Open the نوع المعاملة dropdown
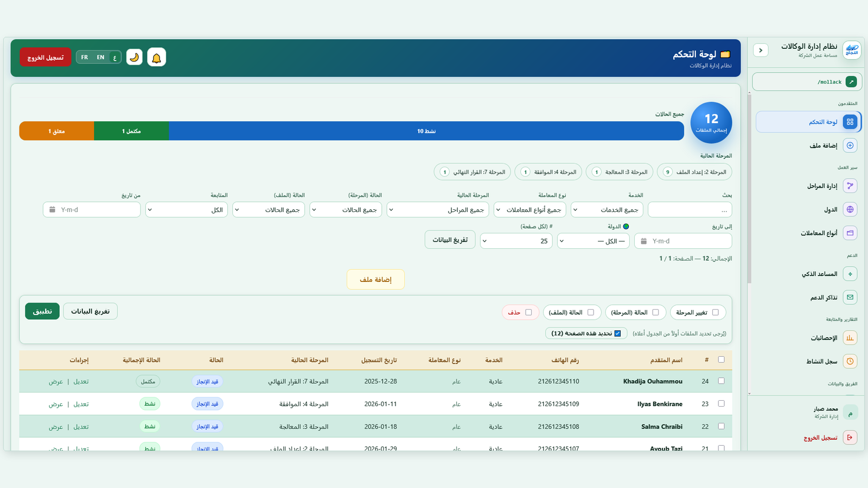 tap(530, 210)
